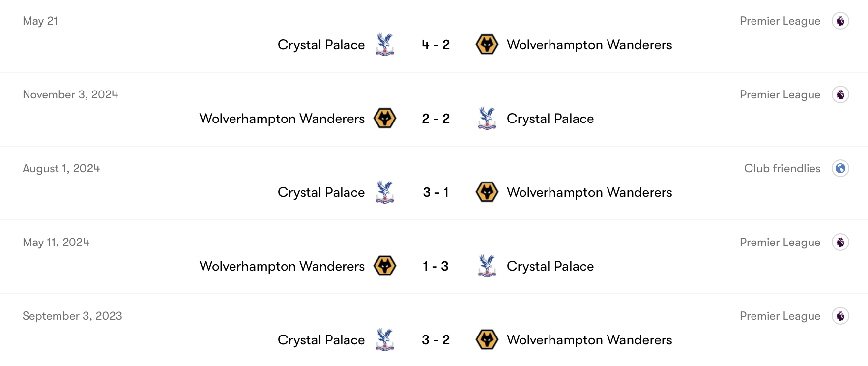868x366 pixels.
Task: Open the Club friendlies globe icon
Action: click(841, 168)
